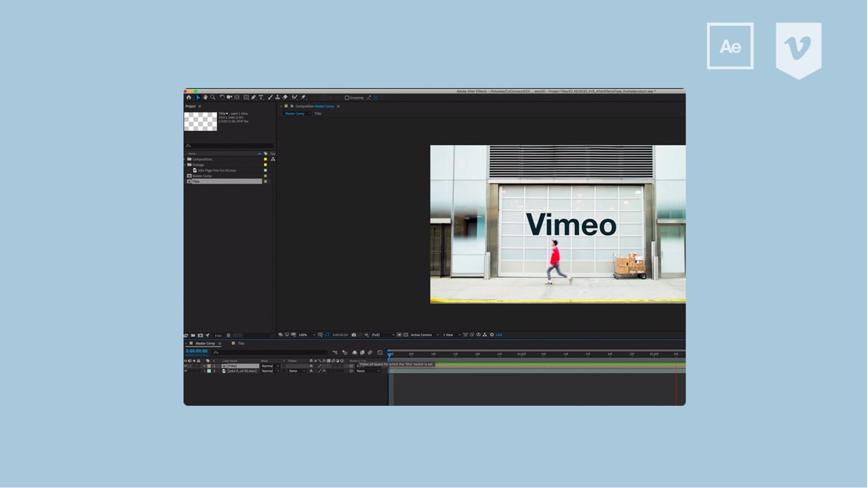Delete selected project item with trash icon
The width and height of the screenshot is (868, 488).
pos(229,335)
